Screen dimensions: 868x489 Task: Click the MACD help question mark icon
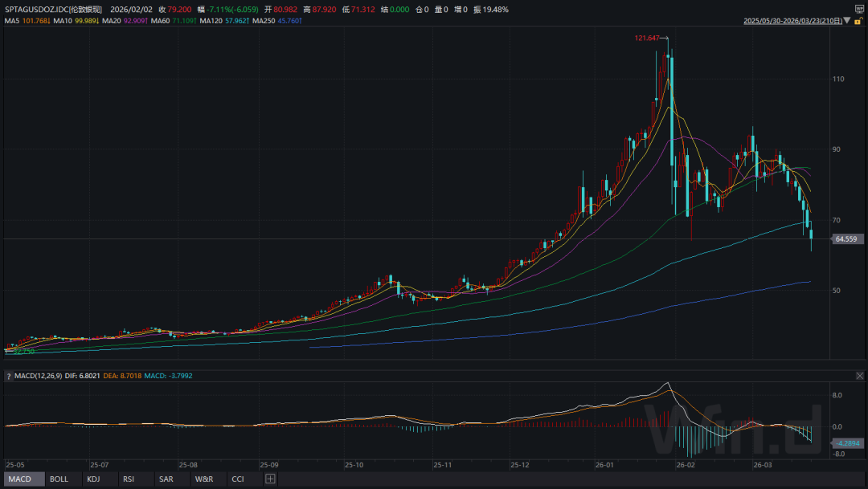click(x=9, y=375)
